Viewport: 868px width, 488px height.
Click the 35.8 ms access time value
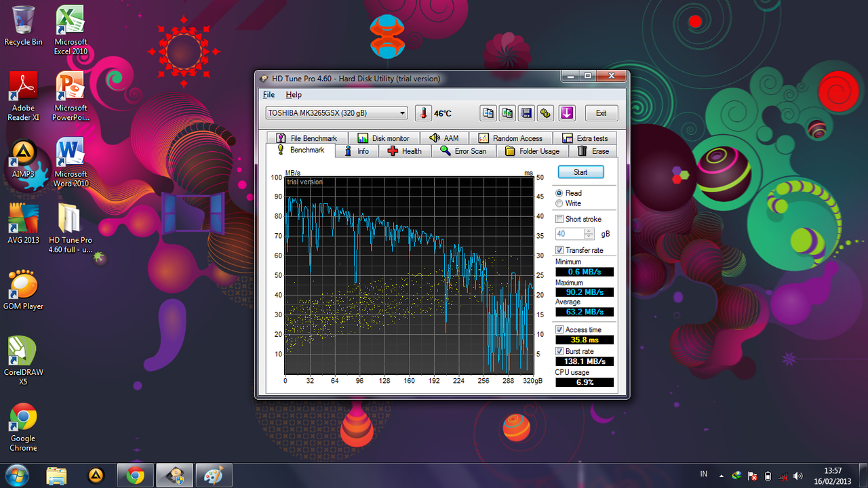(585, 340)
